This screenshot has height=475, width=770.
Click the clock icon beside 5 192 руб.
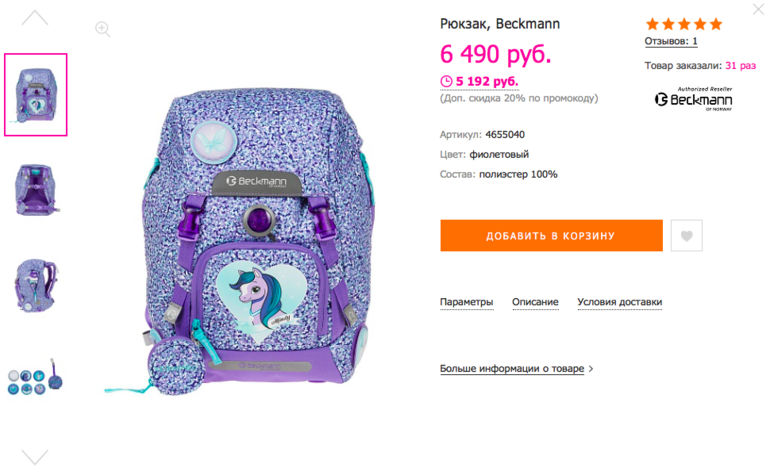446,82
